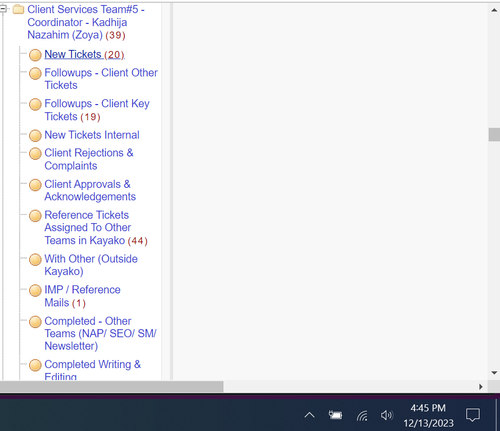The width and height of the screenshot is (500, 431).
Task: Click the vertical scrollbar up arrow
Action: 494,10
